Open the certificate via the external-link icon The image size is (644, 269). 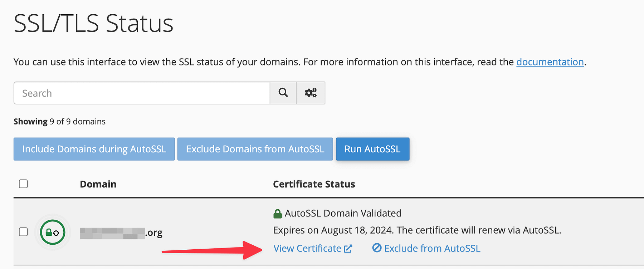[347, 248]
